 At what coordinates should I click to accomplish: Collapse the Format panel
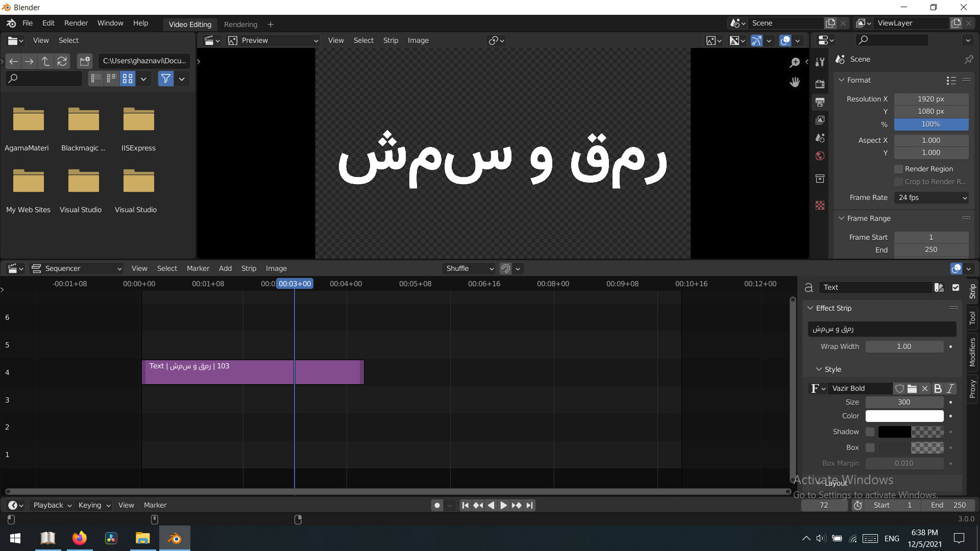842,80
